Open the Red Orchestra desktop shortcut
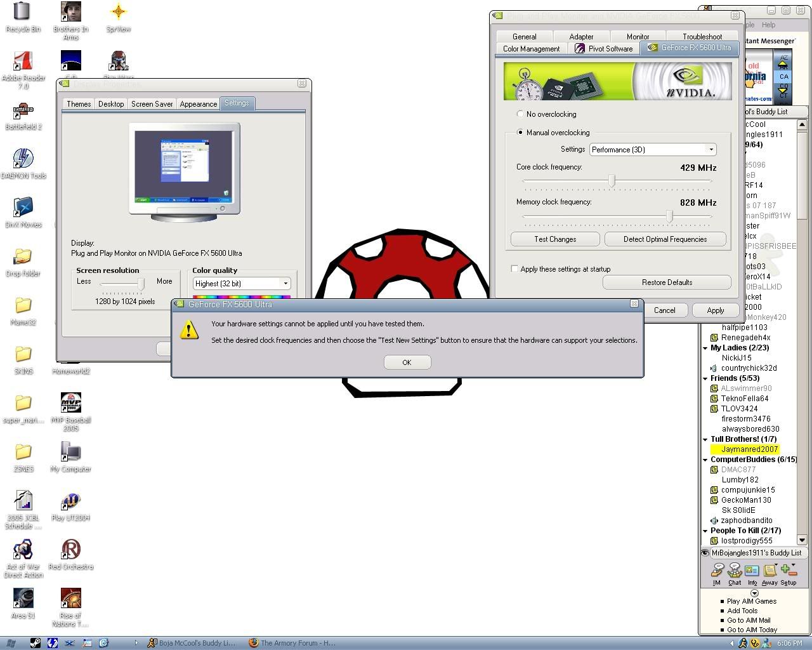The image size is (812, 650). click(x=70, y=554)
